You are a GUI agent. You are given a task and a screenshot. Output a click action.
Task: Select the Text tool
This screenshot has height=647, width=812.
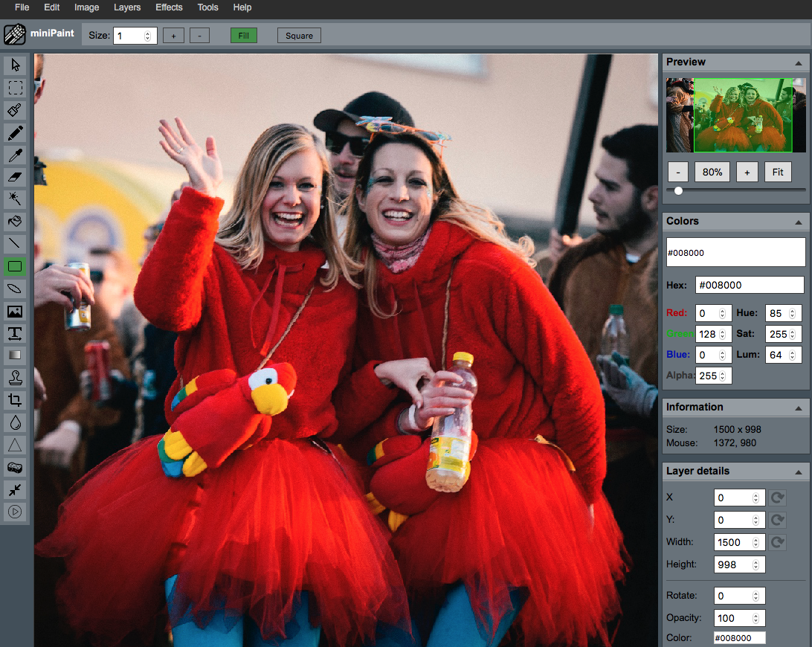pyautogui.click(x=16, y=333)
